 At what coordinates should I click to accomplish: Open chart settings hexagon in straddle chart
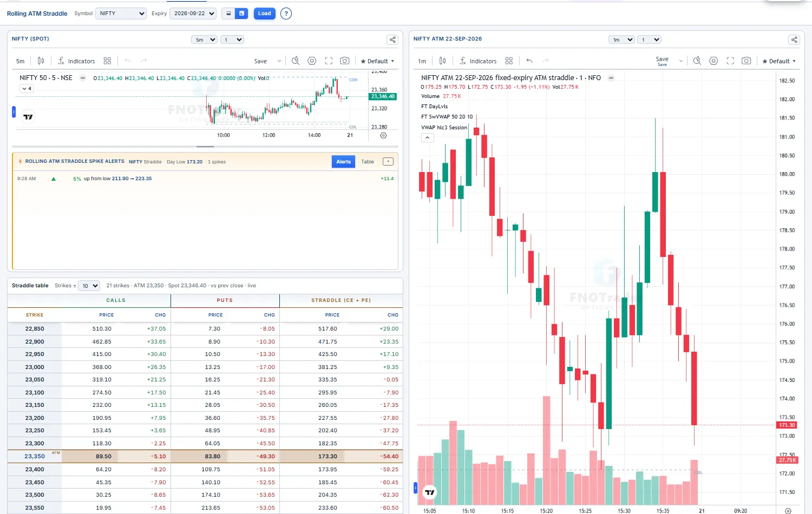(x=713, y=61)
